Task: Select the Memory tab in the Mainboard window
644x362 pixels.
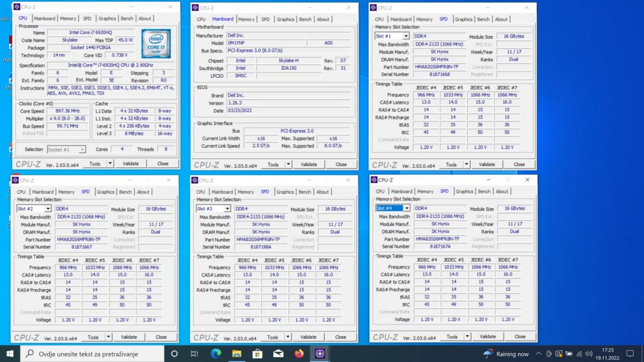Action: coord(246,19)
